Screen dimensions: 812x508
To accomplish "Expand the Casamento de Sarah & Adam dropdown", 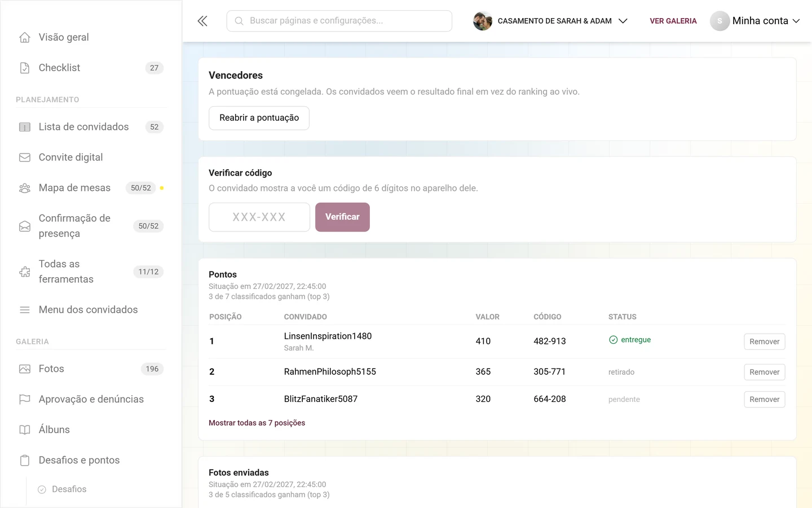I will (x=623, y=21).
